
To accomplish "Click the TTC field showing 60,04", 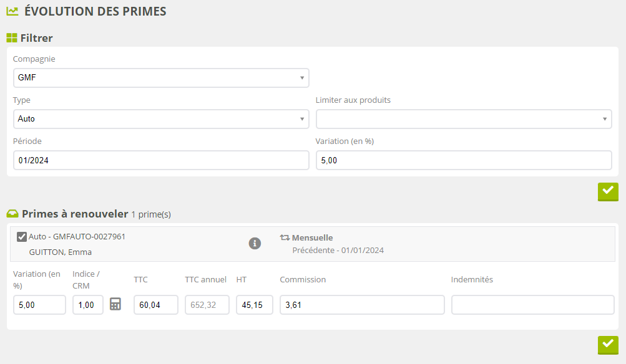I will pyautogui.click(x=155, y=305).
